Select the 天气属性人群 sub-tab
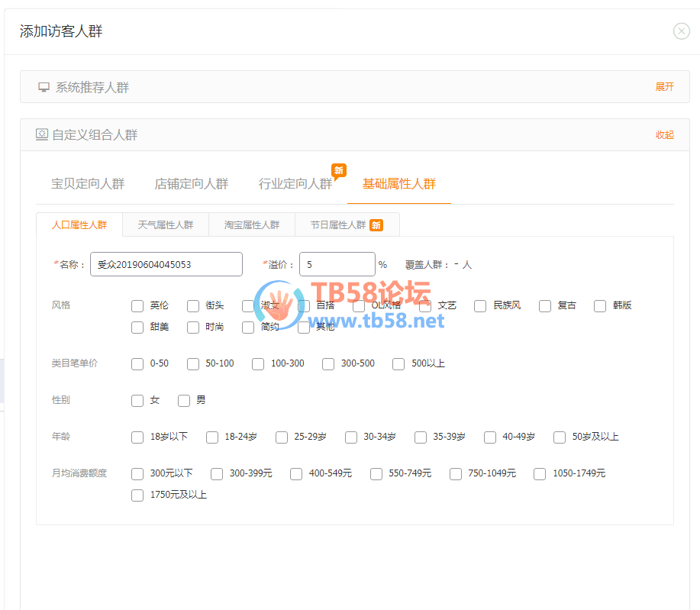 [x=166, y=225]
